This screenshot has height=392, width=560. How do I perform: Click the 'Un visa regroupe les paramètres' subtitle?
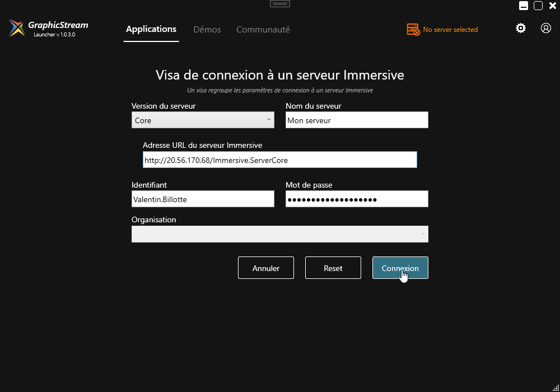(x=280, y=90)
